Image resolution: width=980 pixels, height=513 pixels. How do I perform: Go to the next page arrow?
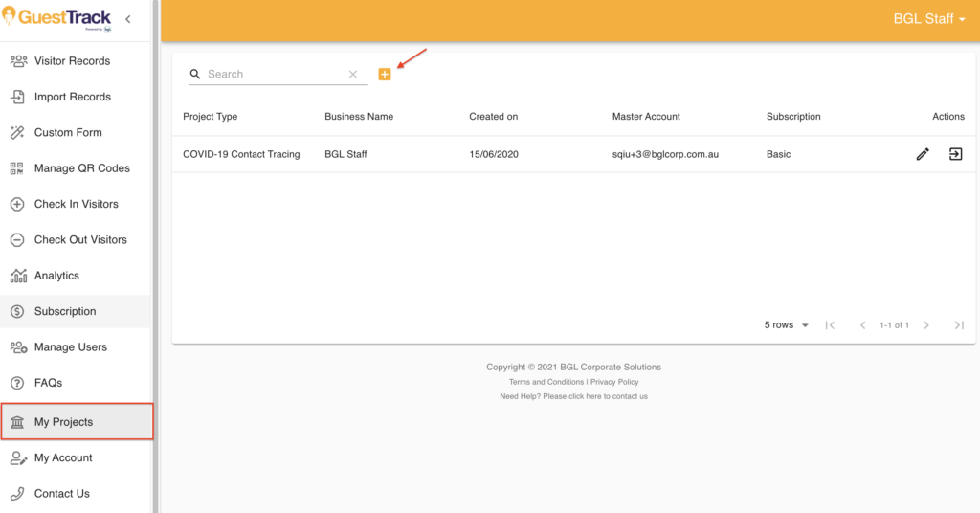click(926, 325)
